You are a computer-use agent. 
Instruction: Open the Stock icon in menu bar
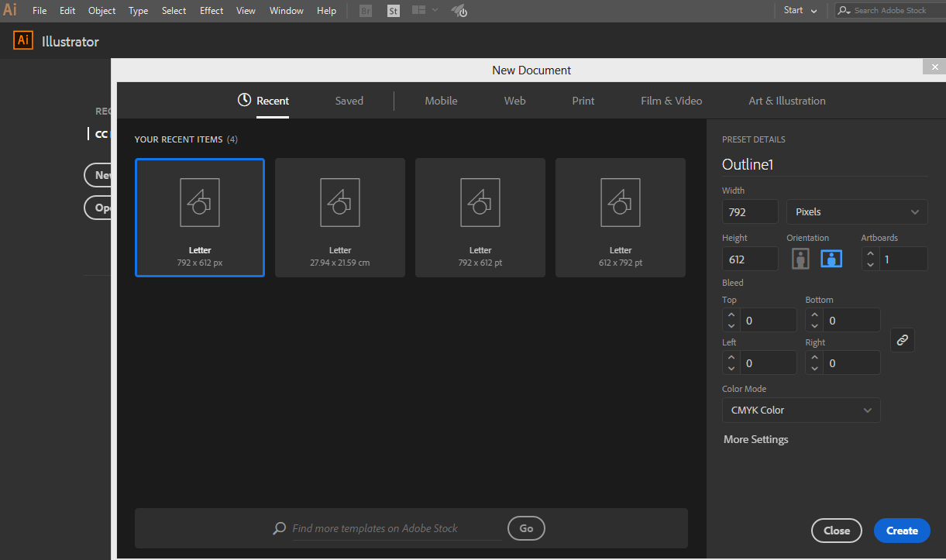pos(393,11)
